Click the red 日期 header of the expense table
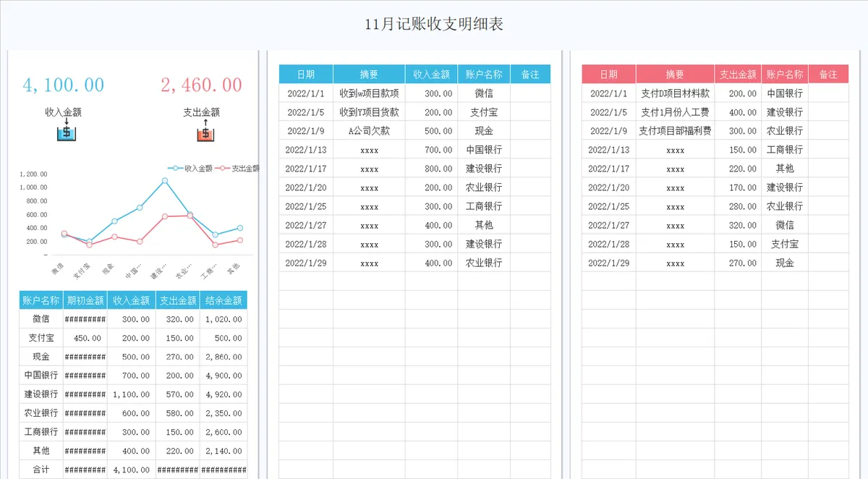Screen dimensions: 868x479 coord(609,74)
